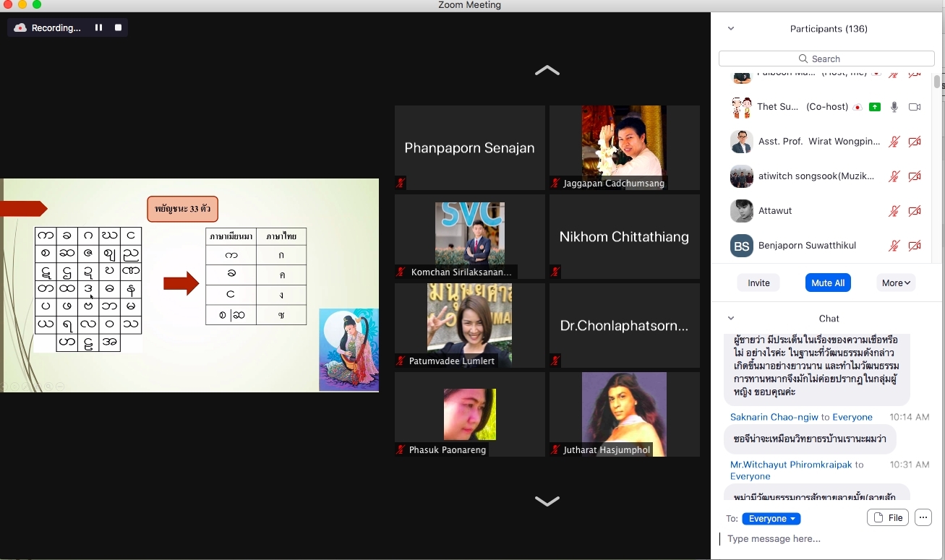Click muted mic icon on Dr.Chonlaphatsorn tile
Screen dimensions: 945x560
[x=555, y=361]
